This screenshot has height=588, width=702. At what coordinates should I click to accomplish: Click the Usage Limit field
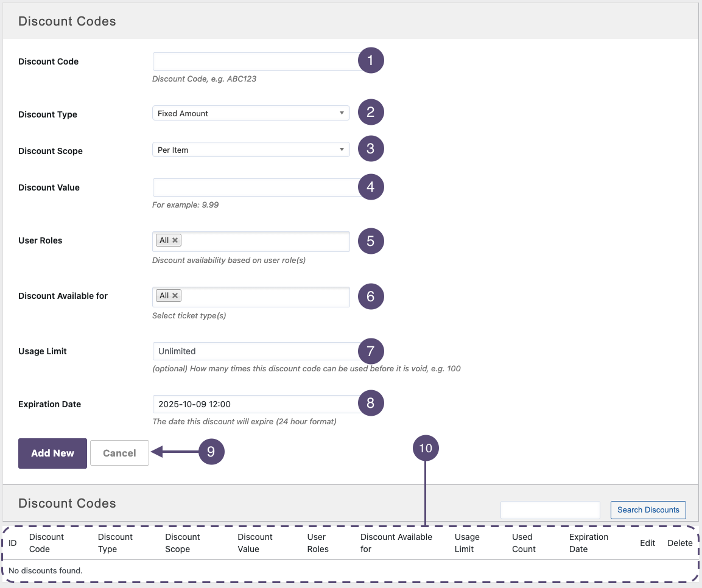click(254, 351)
